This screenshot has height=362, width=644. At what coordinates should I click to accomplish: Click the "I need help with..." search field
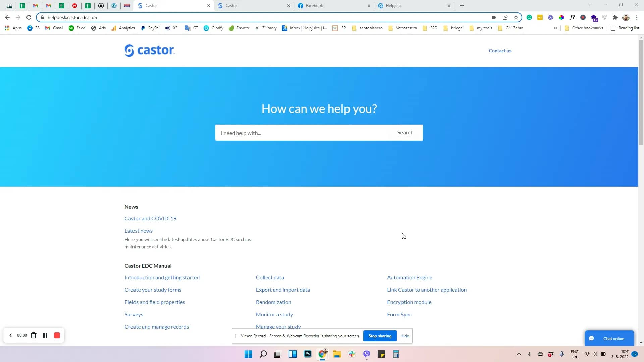coord(302,133)
